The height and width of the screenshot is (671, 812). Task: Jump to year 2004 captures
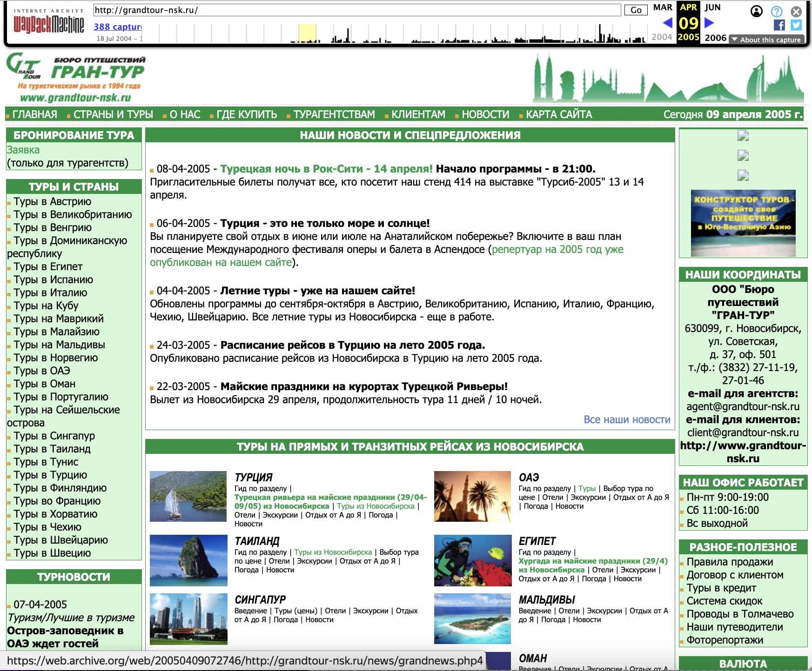click(662, 37)
